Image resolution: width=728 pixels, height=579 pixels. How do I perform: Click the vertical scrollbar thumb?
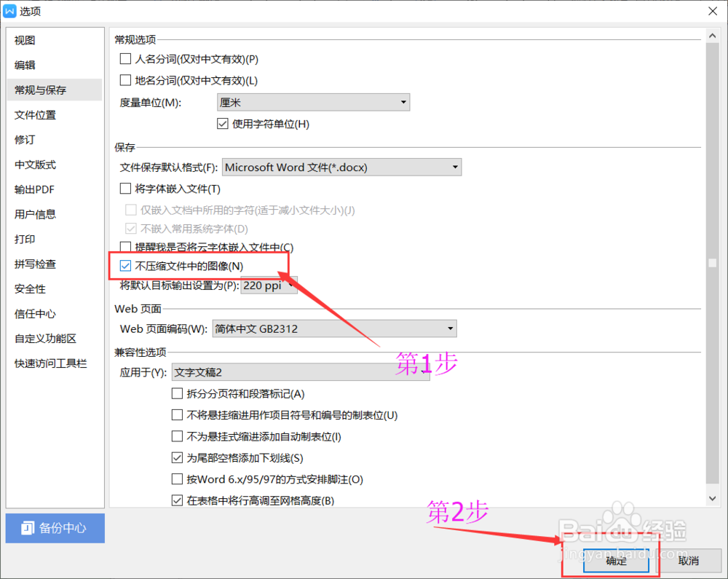pos(712,262)
